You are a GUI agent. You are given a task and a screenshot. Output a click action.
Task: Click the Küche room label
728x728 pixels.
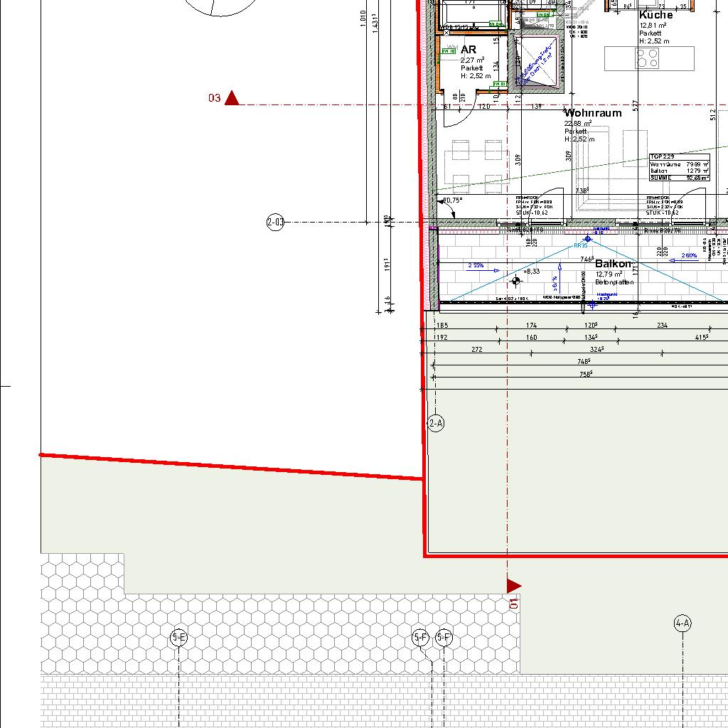[655, 15]
